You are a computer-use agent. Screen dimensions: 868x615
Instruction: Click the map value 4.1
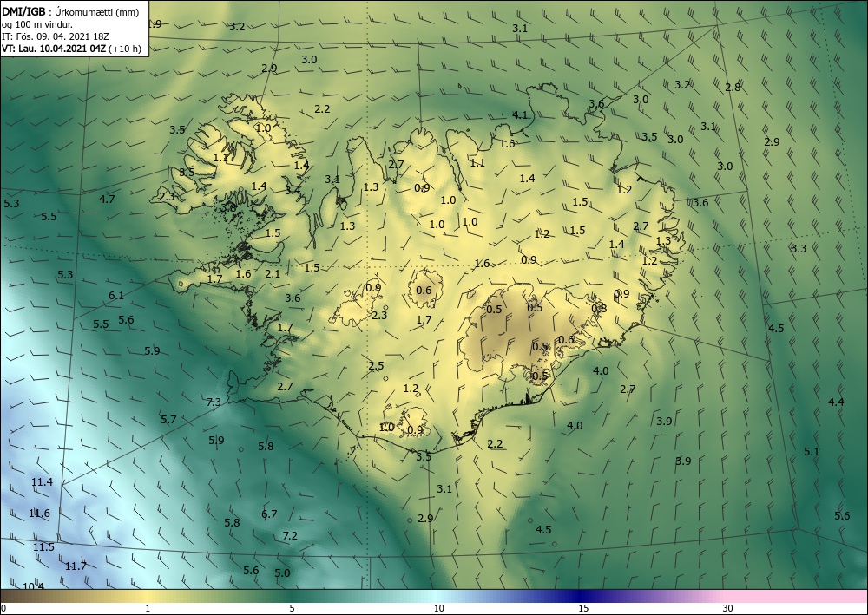click(x=520, y=115)
